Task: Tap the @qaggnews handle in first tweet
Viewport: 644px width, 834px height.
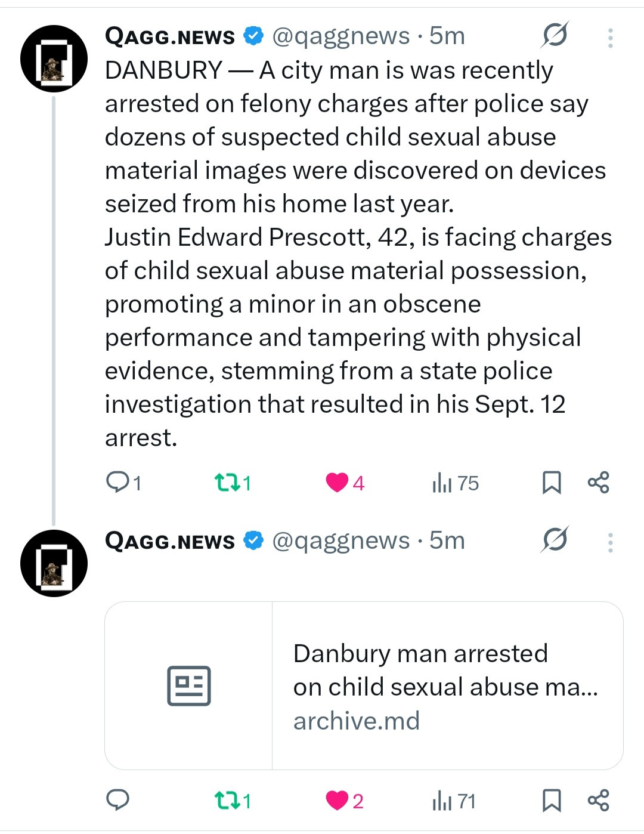Action: coord(341,36)
